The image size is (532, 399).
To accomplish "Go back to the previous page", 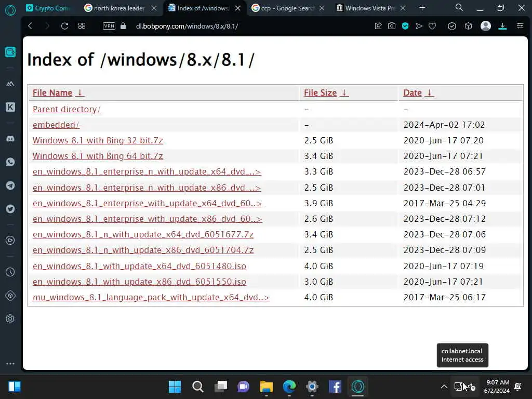I will click(30, 26).
